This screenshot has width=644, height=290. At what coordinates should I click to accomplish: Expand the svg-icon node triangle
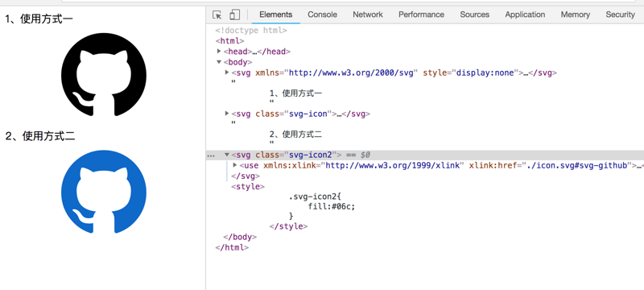click(227, 114)
